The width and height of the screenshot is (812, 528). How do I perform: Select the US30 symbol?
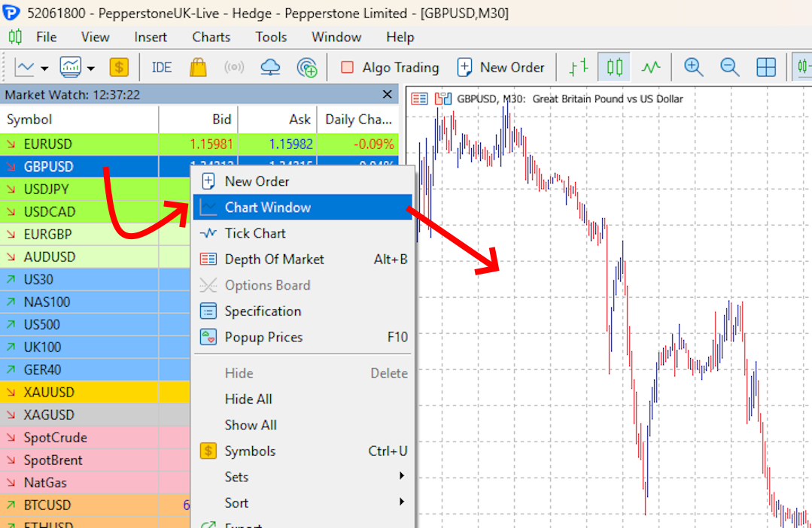pos(38,280)
